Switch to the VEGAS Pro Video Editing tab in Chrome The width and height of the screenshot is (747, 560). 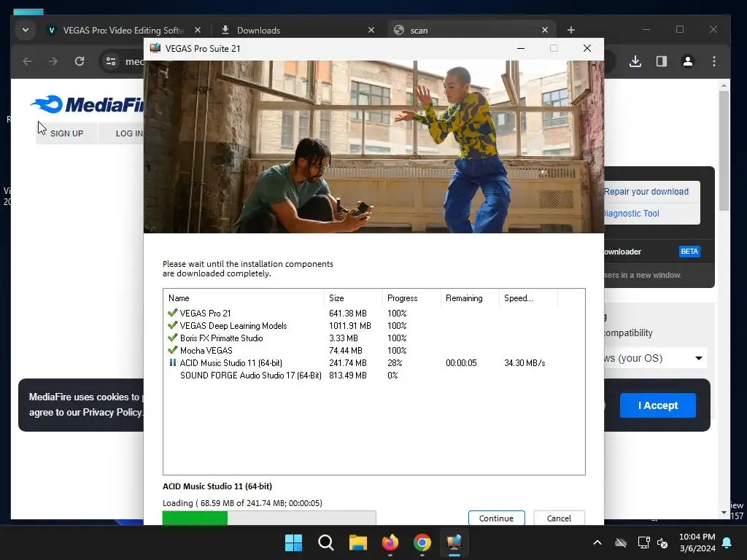123,30
